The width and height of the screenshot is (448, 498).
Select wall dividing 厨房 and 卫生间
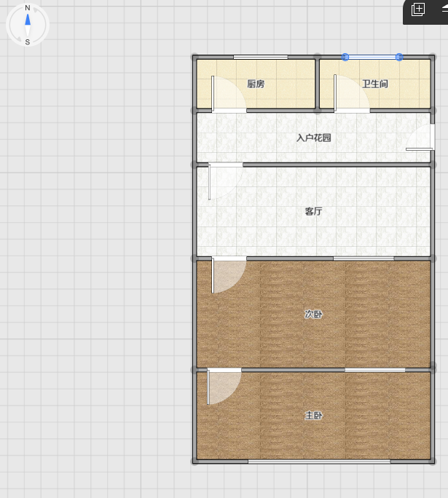[318, 84]
